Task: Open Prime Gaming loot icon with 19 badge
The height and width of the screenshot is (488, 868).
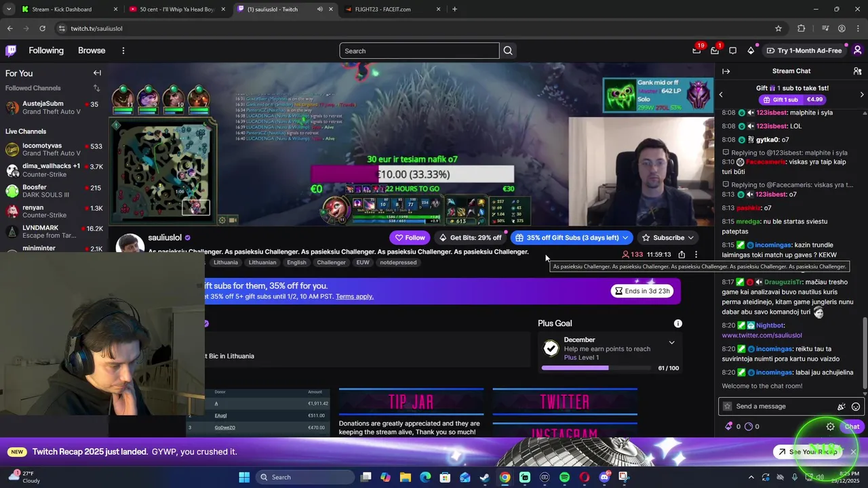Action: [696, 50]
